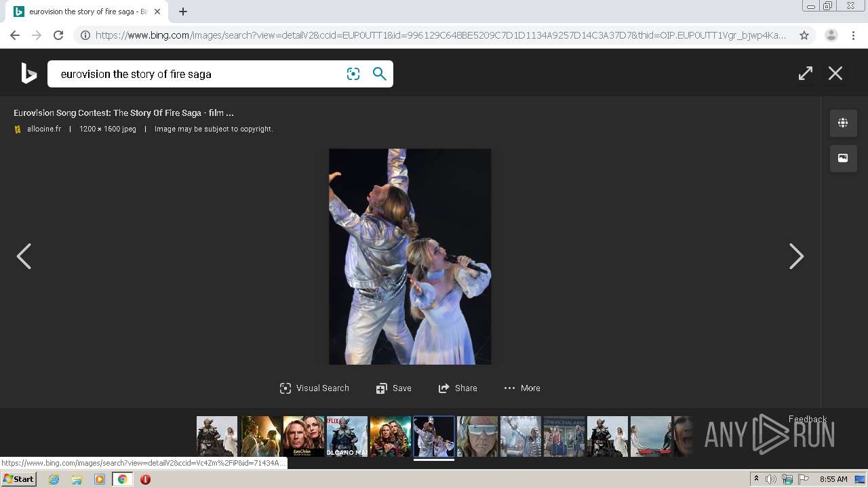Select thumbnail of couple hugging in sweaters

pos(391,436)
